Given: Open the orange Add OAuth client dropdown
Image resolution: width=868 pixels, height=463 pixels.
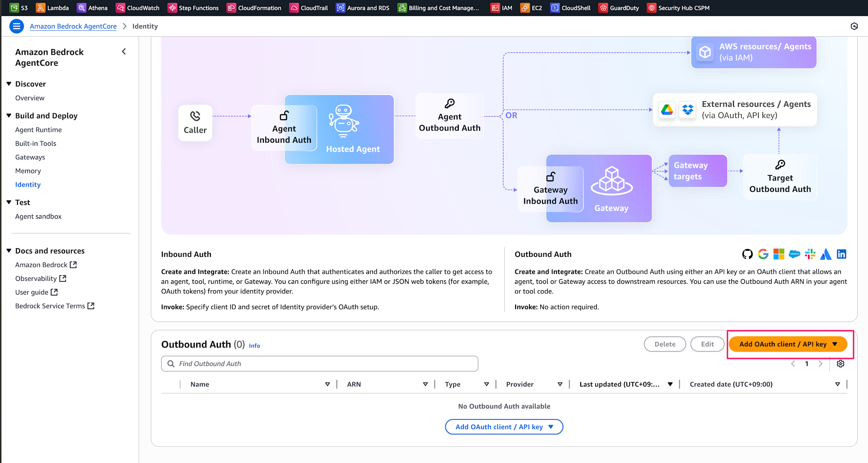Looking at the screenshot, I should [x=788, y=344].
